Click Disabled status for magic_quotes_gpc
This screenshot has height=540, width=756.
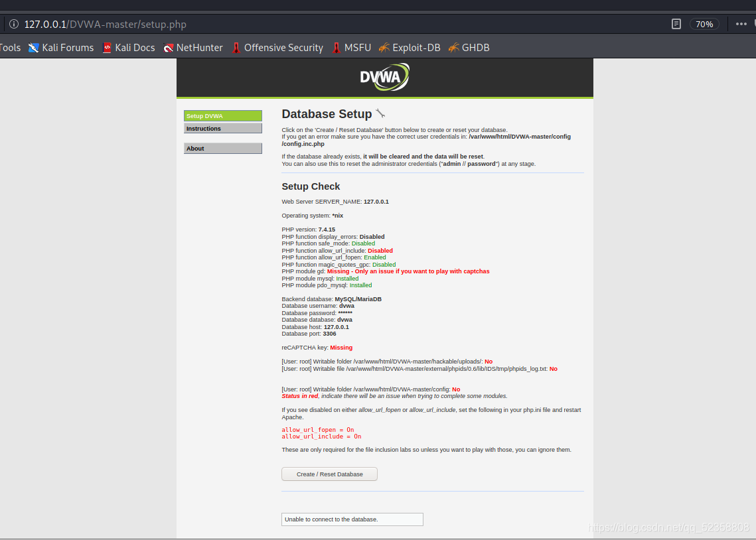384,265
